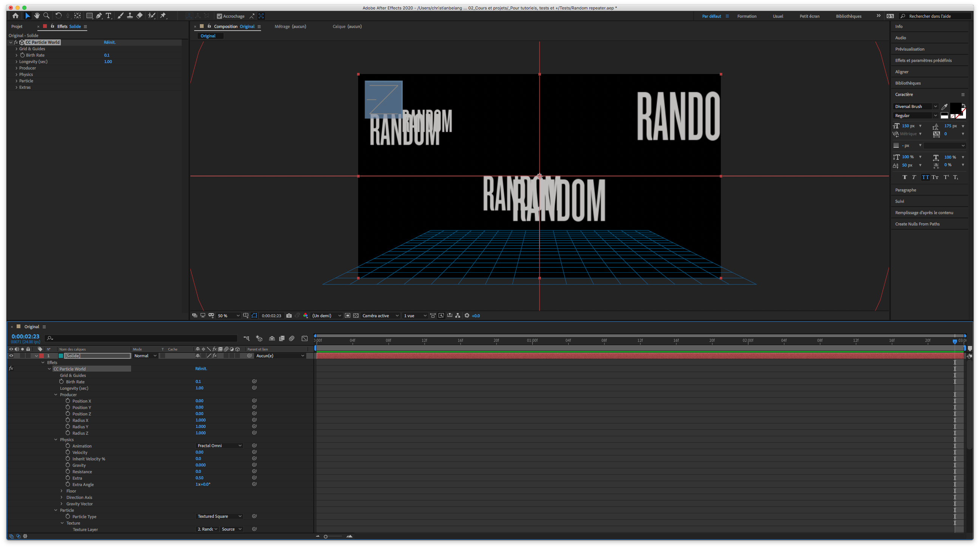Viewport: 980px width, 548px height.
Task: Select the Zoom tool
Action: click(x=46, y=15)
